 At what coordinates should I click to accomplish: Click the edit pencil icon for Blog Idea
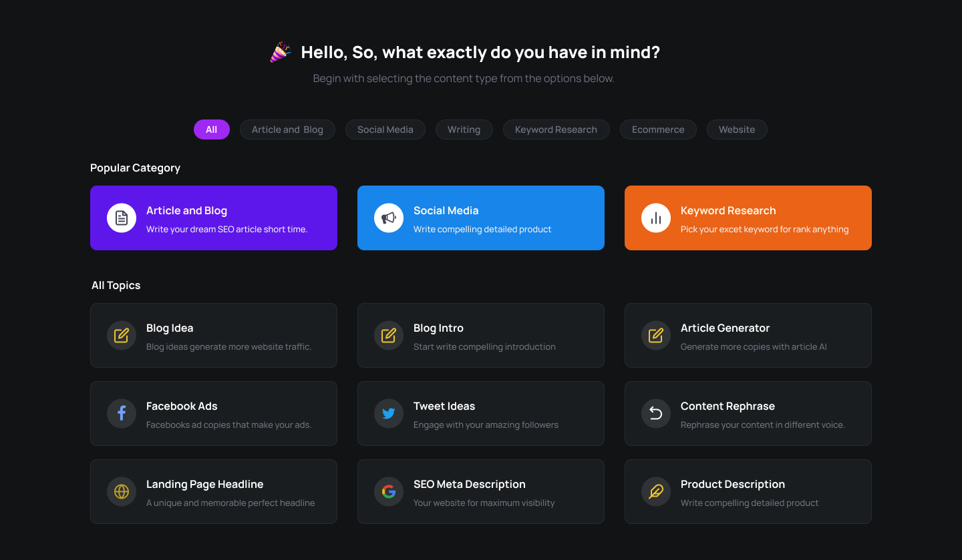[x=122, y=336]
